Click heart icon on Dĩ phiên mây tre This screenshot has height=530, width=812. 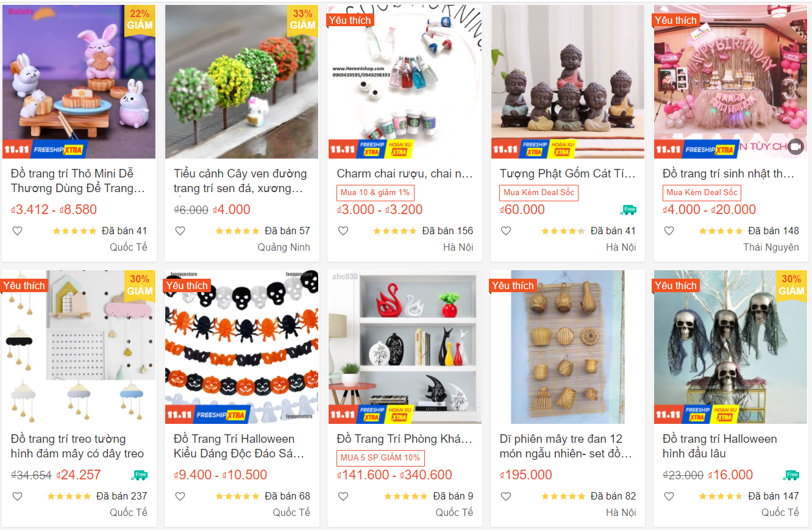[x=506, y=496]
